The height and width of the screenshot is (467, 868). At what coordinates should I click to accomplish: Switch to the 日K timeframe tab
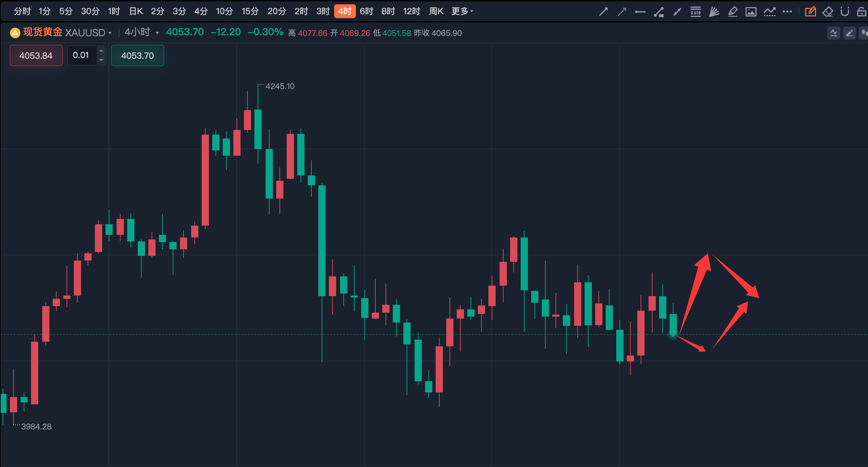[x=136, y=12]
